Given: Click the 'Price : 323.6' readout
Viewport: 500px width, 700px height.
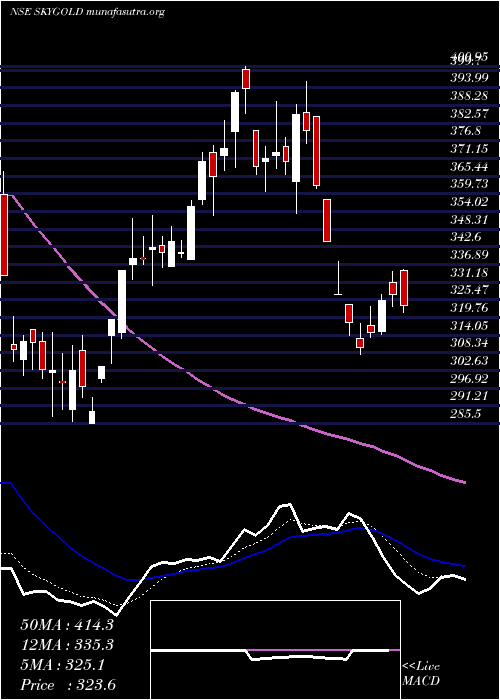Looking at the screenshot, I should click(69, 685).
